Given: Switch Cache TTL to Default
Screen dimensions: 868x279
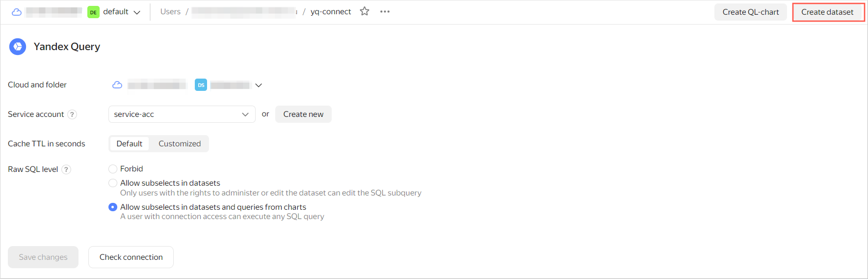Looking at the screenshot, I should (130, 144).
